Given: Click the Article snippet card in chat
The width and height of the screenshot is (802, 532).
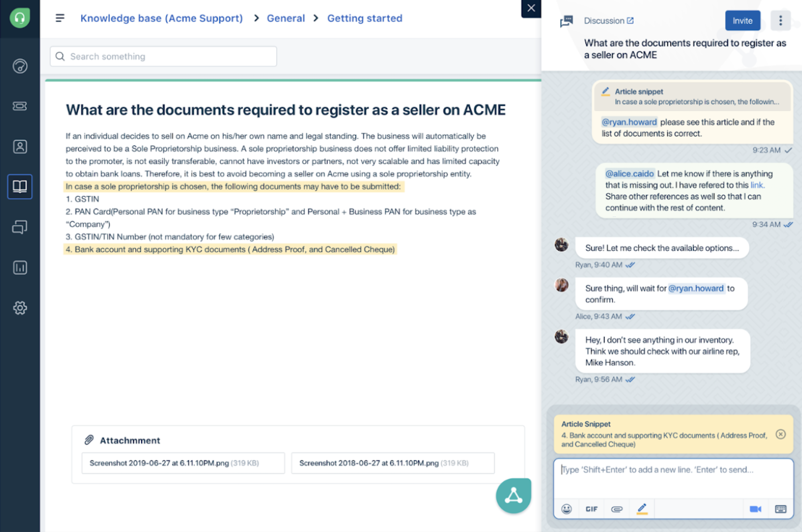Looking at the screenshot, I should [x=693, y=97].
